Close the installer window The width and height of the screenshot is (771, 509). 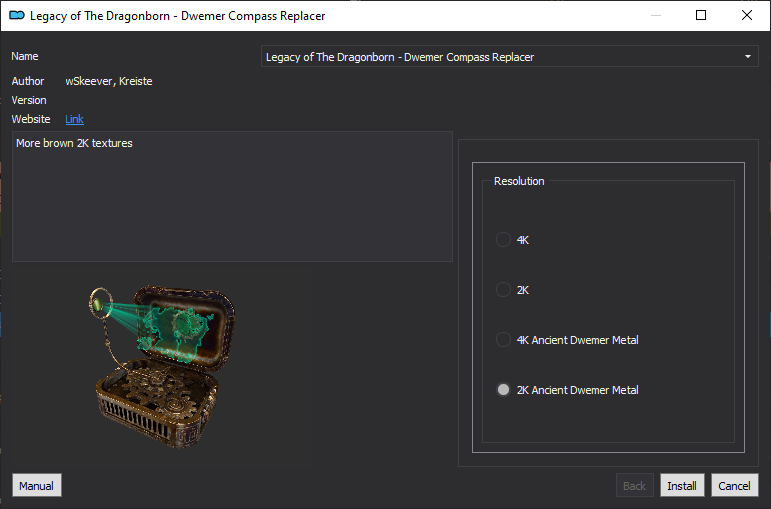pos(746,15)
